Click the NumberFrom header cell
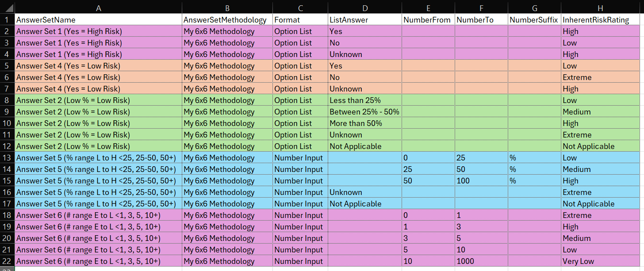 pyautogui.click(x=428, y=20)
